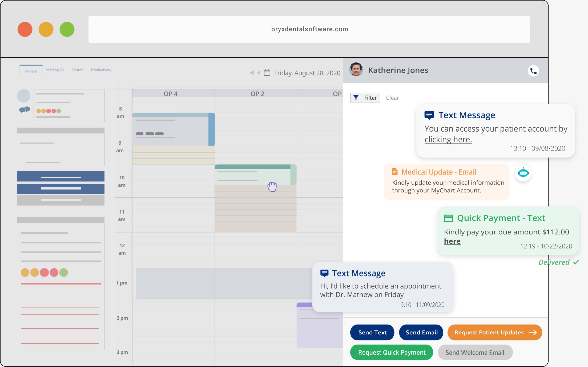Click the Quick Payment credit card icon
This screenshot has width=588, height=367.
click(x=449, y=218)
